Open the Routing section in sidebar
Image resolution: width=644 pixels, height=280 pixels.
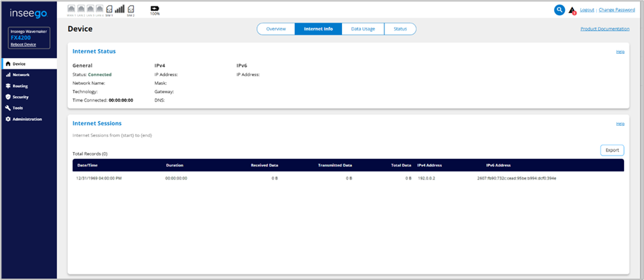coord(20,86)
